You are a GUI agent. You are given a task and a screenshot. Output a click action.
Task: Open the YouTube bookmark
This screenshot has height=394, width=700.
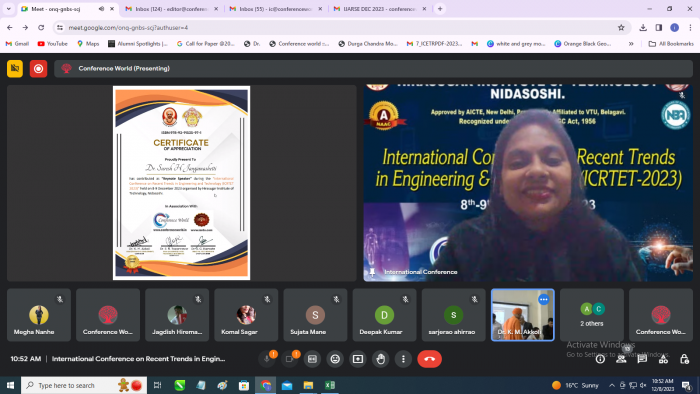[x=53, y=44]
